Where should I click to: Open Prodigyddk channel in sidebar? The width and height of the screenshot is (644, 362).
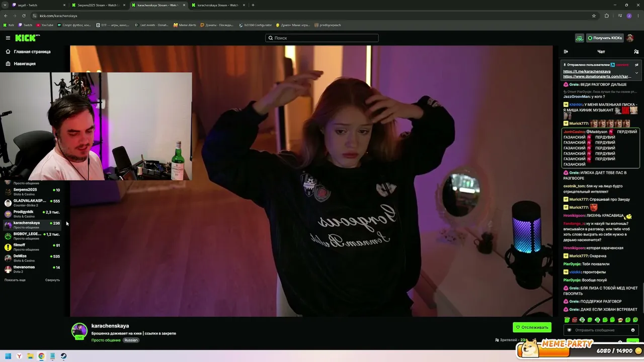point(32,214)
